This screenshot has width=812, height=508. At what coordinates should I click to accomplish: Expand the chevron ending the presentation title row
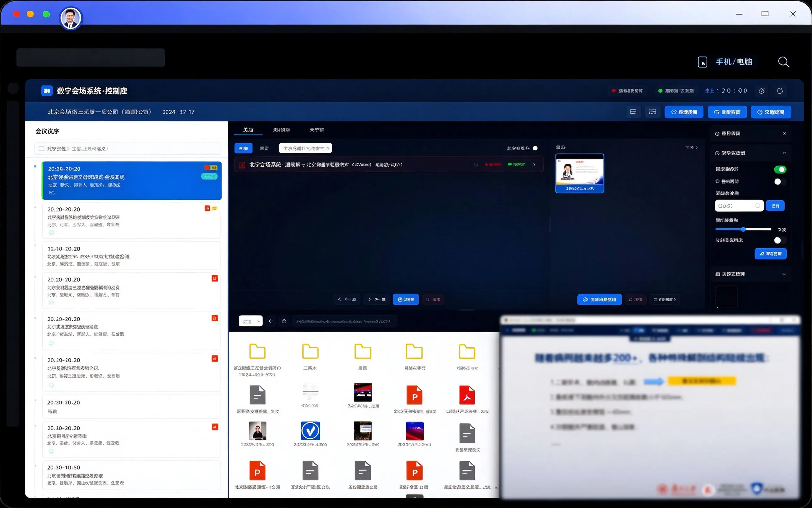click(534, 165)
